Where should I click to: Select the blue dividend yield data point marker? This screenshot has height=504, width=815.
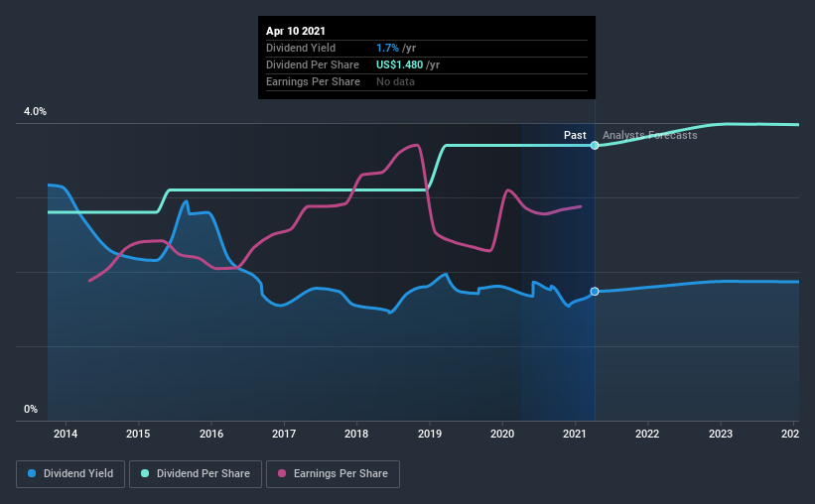point(595,292)
